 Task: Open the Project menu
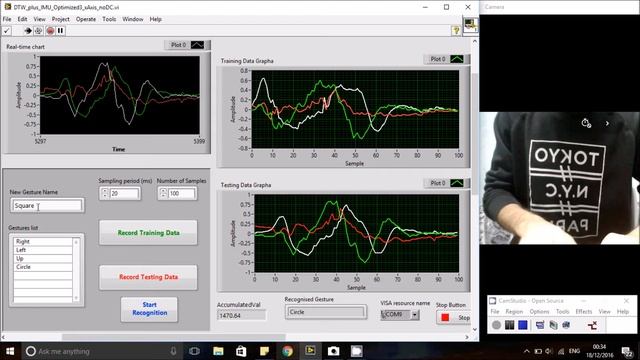[x=60, y=19]
